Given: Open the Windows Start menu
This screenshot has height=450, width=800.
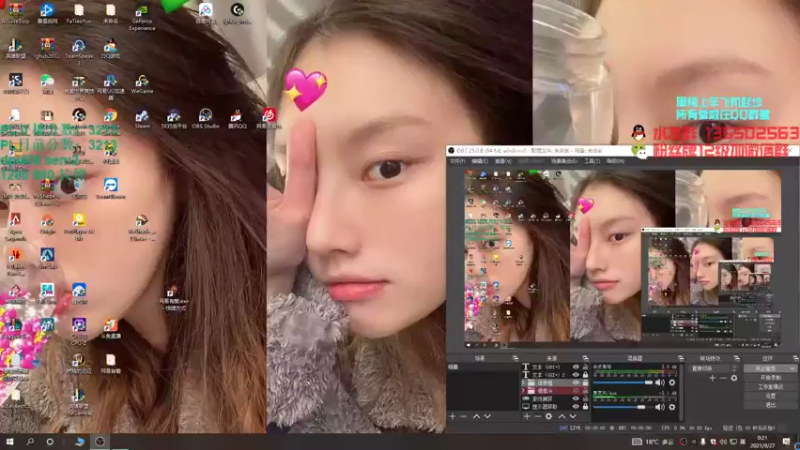Looking at the screenshot, I should point(10,441).
